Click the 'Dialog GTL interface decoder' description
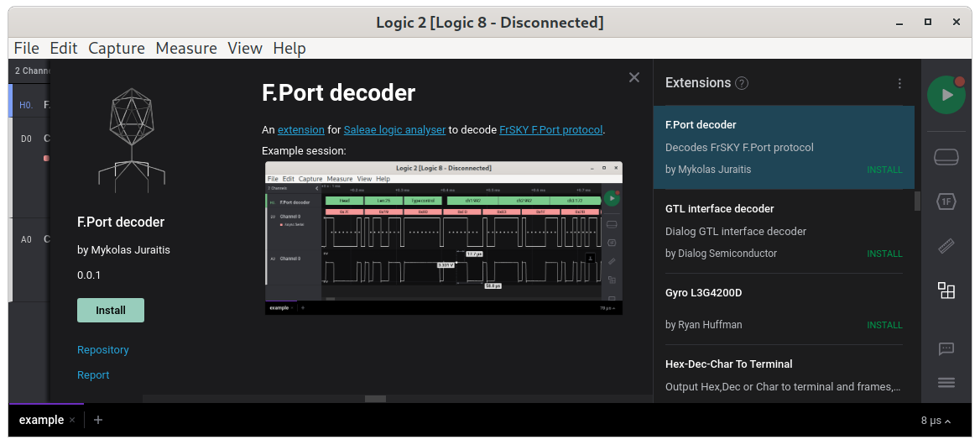 736,231
